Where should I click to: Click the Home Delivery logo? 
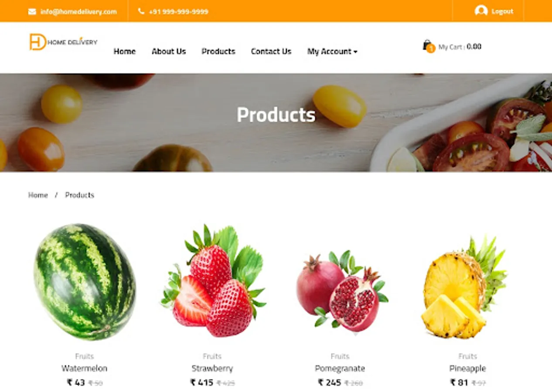pos(63,42)
